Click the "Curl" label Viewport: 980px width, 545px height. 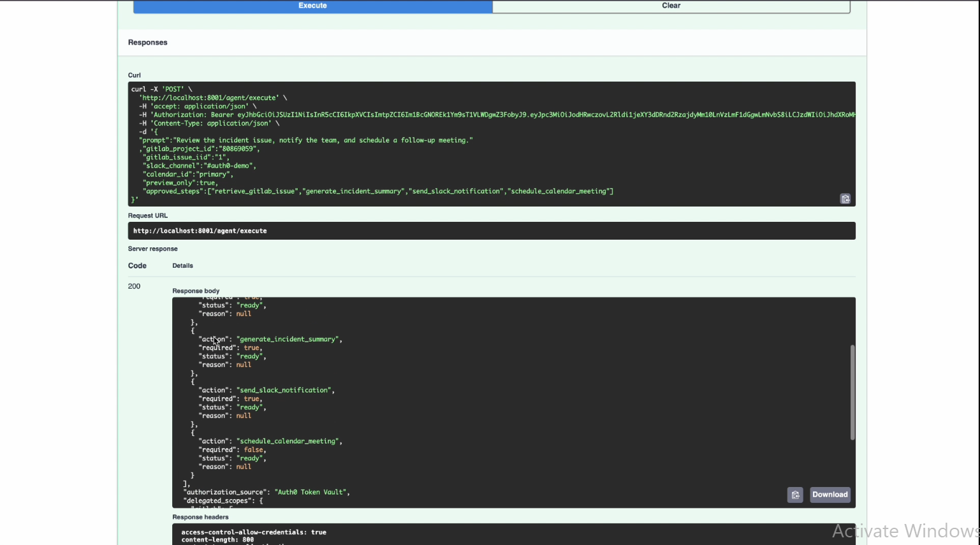point(135,75)
